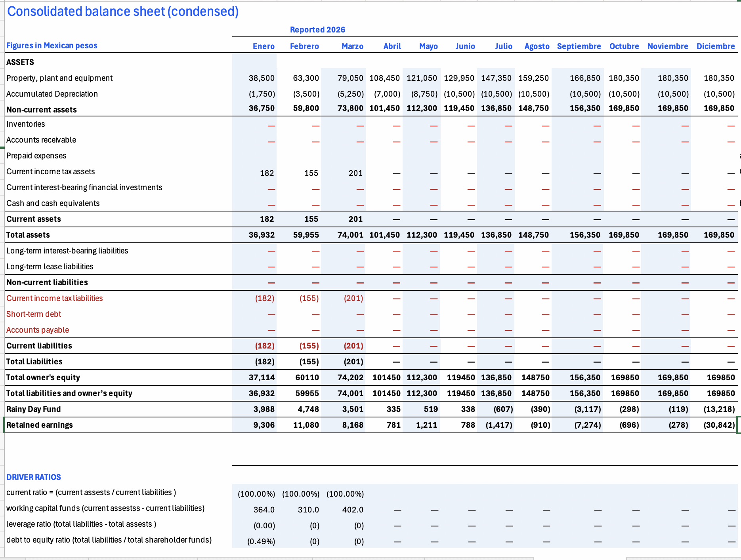The width and height of the screenshot is (741, 560).
Task: Select the 'Rainy Day Fund' row label
Action: [34, 409]
